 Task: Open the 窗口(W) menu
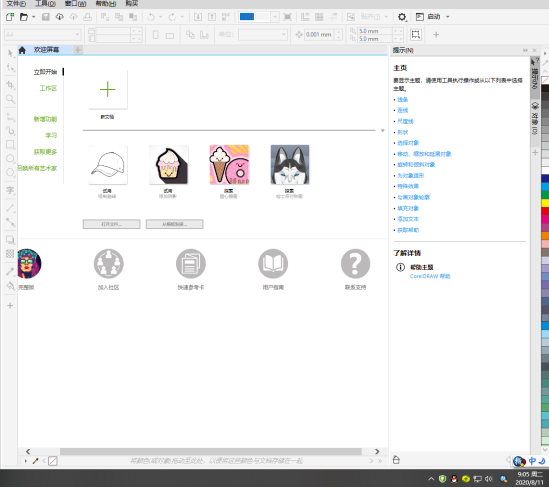tap(75, 4)
